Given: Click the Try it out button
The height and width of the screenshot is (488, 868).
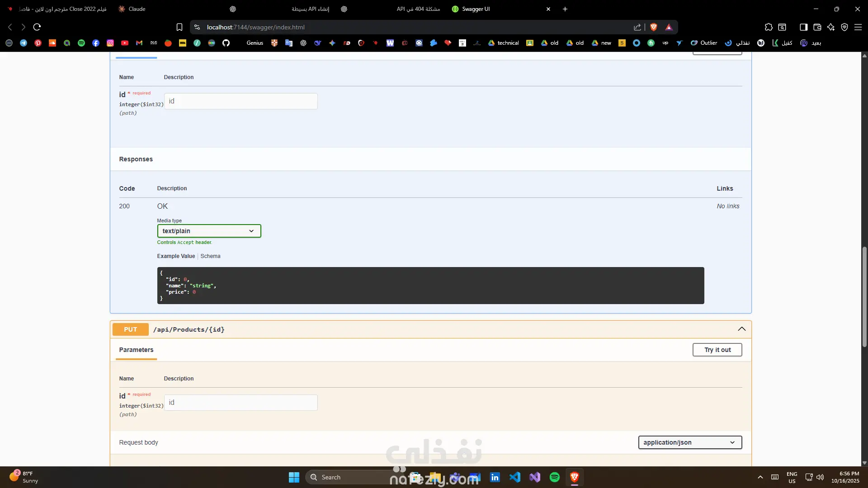Looking at the screenshot, I should point(717,350).
